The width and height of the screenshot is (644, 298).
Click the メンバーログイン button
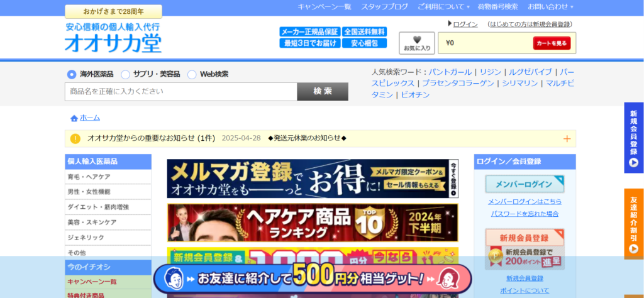tap(525, 184)
